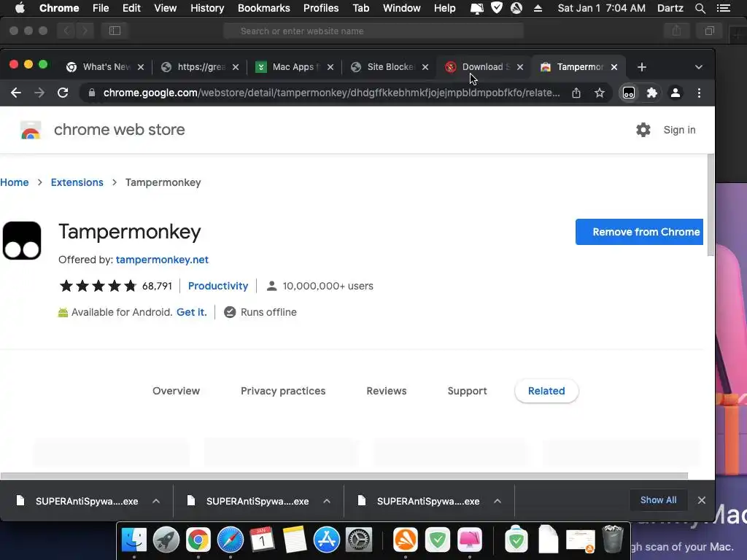
Task: Select the Reviews tab
Action: 387,391
